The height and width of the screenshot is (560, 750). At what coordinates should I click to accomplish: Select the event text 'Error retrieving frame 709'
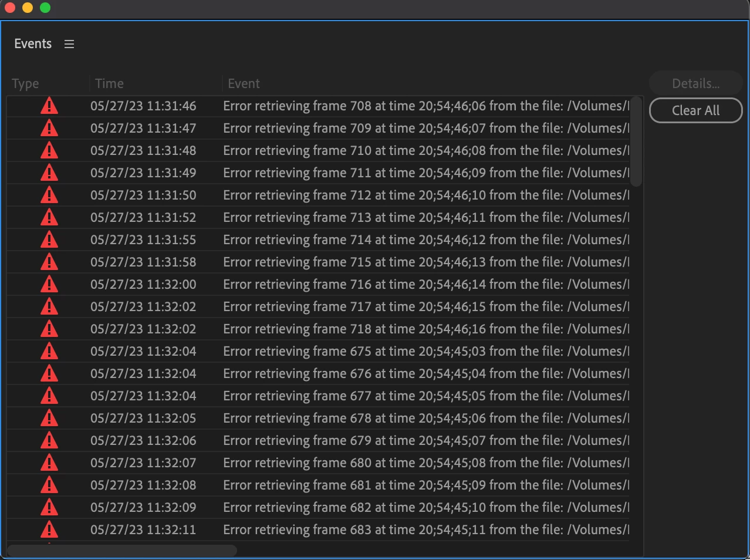(298, 129)
